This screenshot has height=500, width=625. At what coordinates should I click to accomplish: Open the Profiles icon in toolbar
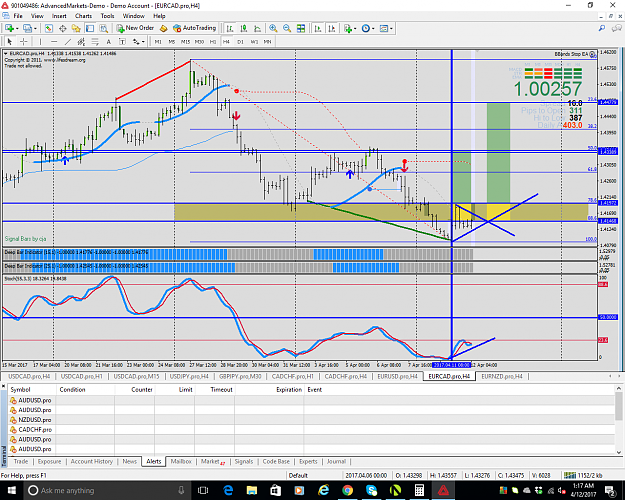(x=27, y=28)
